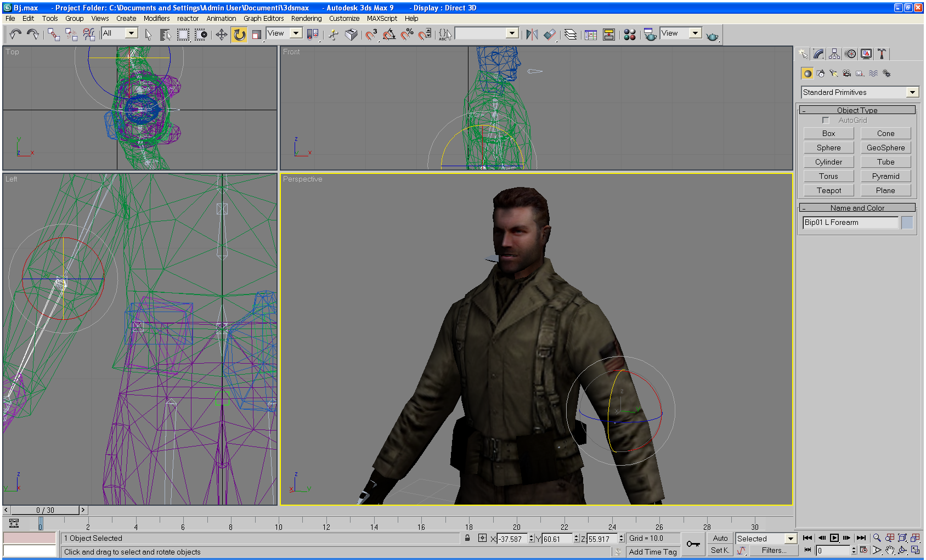Select the Shapes category icon
926x560 pixels.
(821, 73)
